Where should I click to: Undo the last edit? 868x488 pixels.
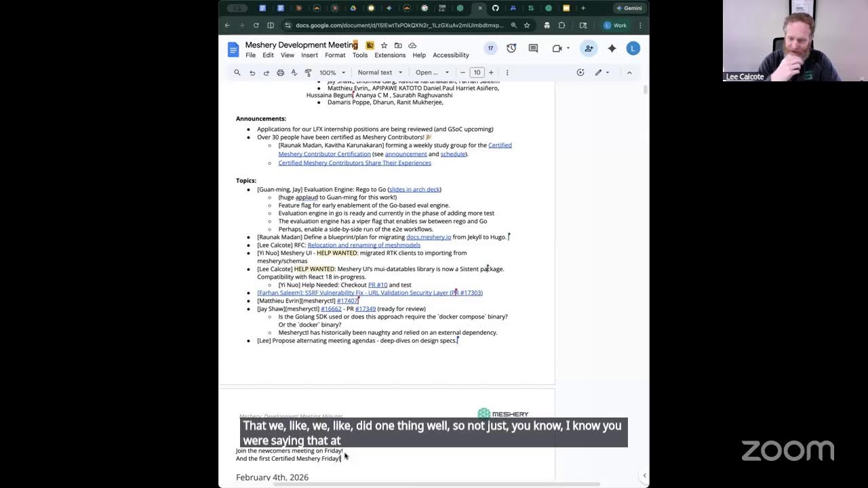point(252,73)
